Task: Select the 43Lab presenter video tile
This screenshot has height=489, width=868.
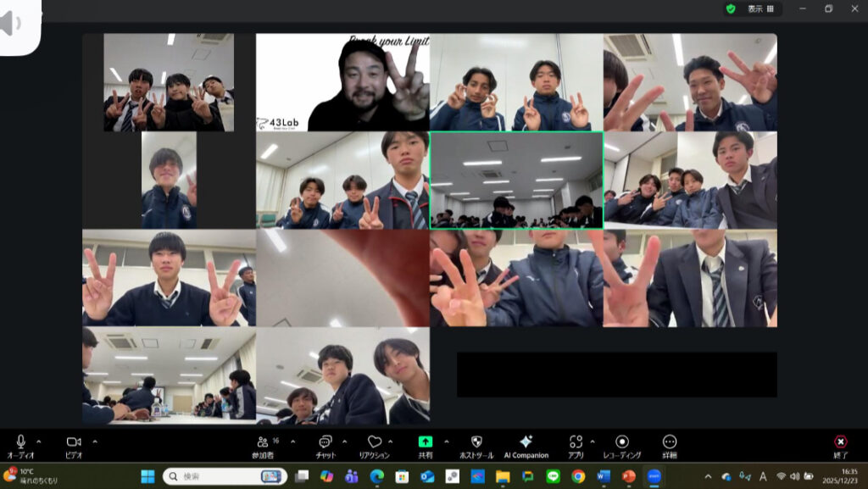Action: [x=342, y=82]
